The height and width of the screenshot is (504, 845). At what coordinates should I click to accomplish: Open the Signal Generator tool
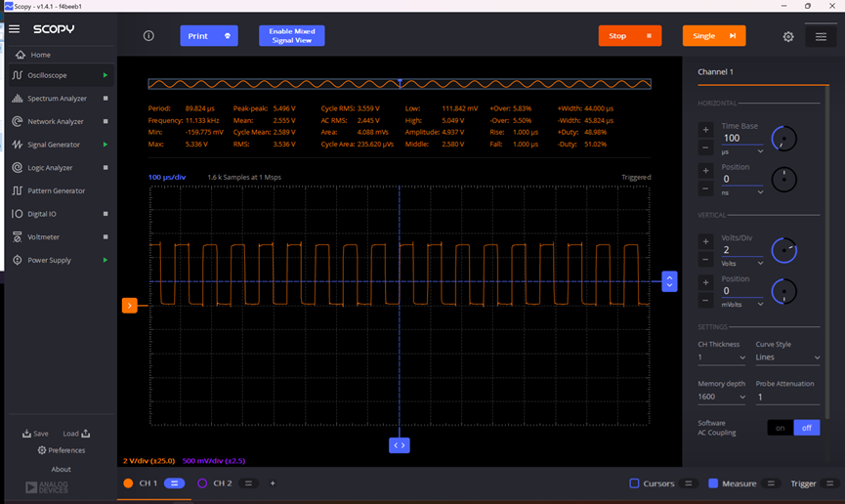[x=54, y=145]
